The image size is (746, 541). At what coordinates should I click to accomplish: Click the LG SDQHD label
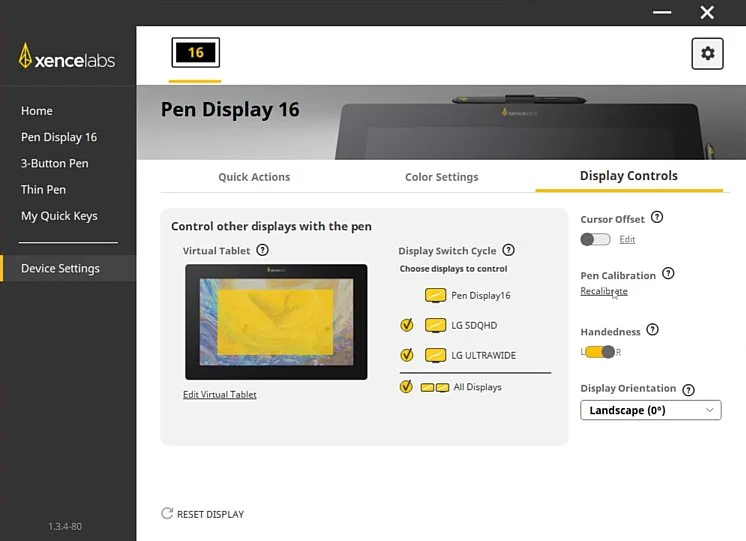[x=474, y=325]
